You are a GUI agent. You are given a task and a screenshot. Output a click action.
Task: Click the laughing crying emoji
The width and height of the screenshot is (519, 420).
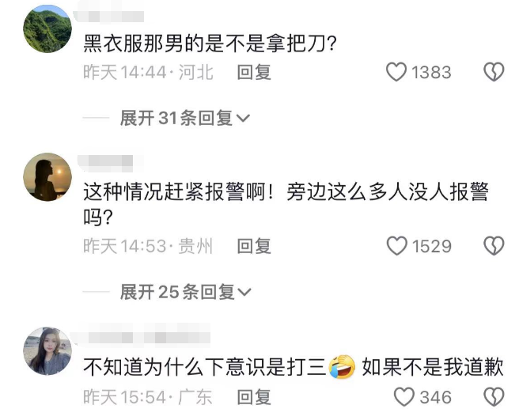tap(342, 367)
